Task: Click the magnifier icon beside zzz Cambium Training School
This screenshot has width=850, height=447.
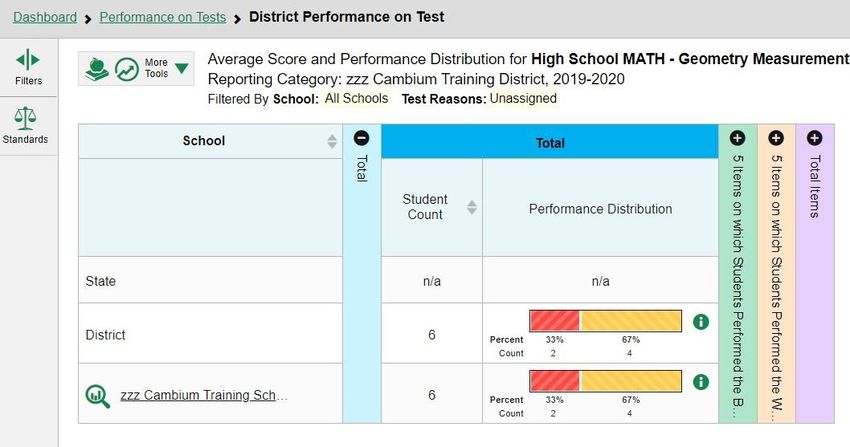Action: (x=98, y=396)
